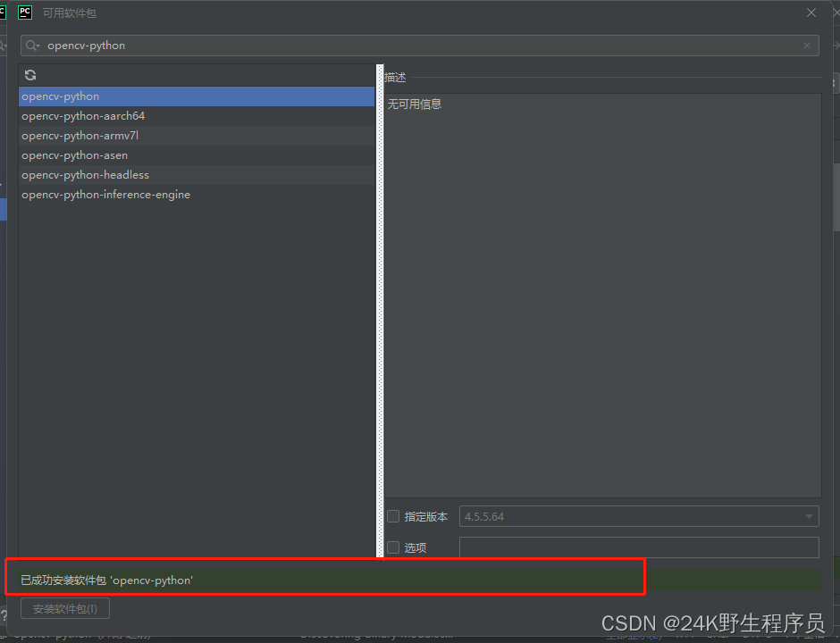Focus the package search text box

[420, 46]
